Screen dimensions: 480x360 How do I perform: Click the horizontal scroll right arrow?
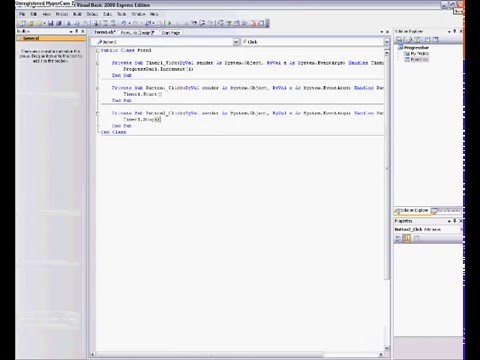click(x=380, y=354)
